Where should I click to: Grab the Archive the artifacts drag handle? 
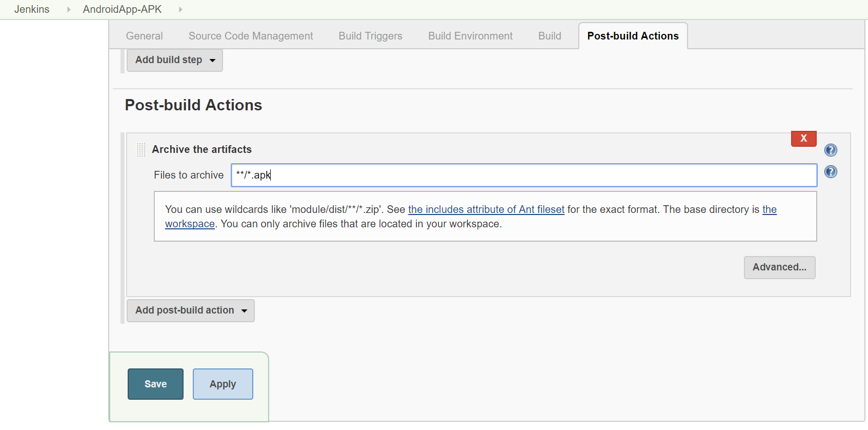coord(141,149)
